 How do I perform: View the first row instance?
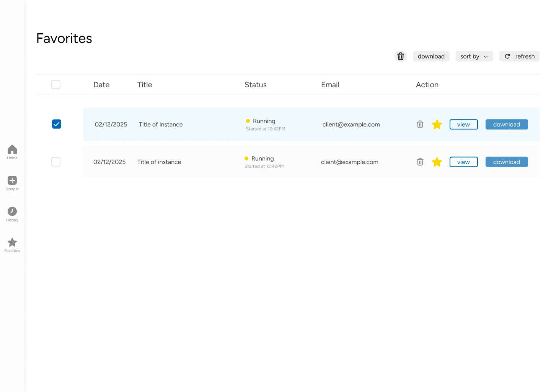pyautogui.click(x=463, y=124)
